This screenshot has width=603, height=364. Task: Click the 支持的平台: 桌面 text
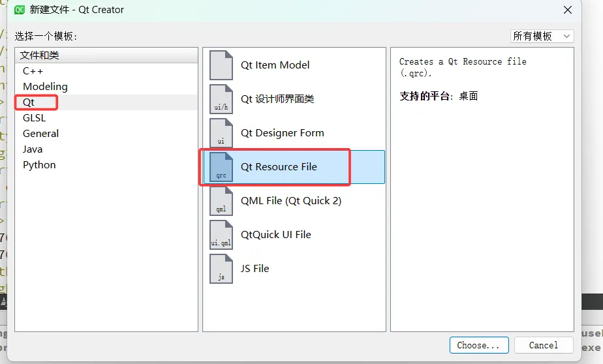439,96
